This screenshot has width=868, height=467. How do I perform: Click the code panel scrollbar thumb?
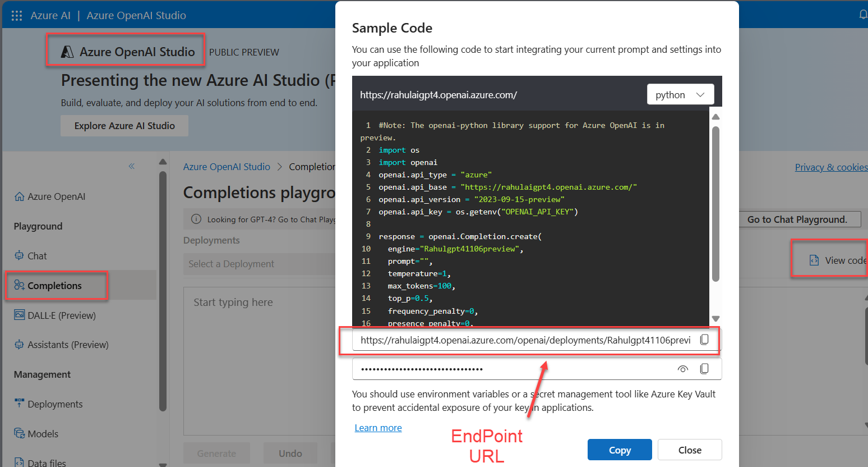click(x=715, y=204)
